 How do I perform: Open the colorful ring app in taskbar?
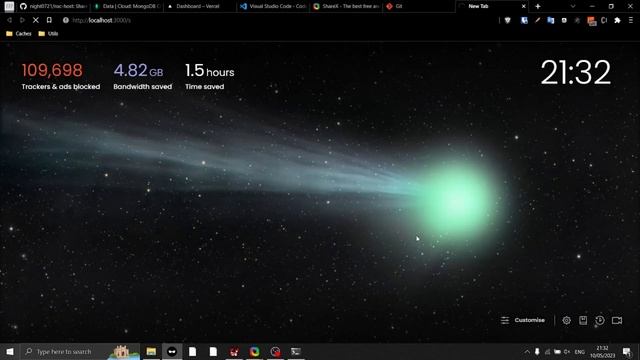click(x=254, y=351)
